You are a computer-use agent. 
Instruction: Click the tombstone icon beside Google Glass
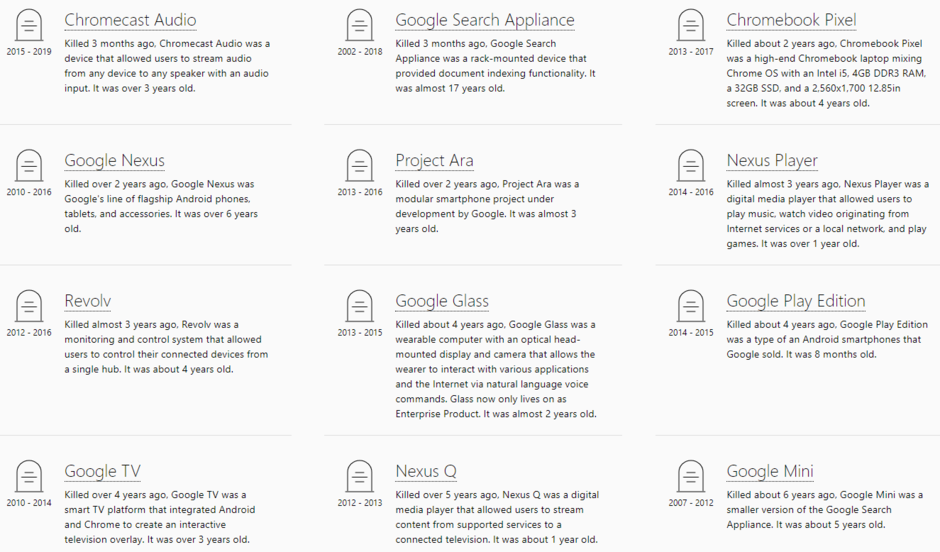[x=359, y=306]
